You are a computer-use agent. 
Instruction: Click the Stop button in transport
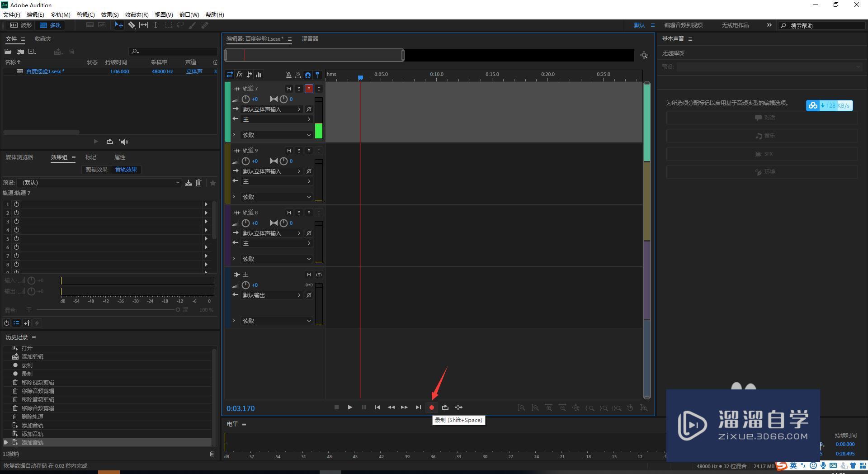tap(336, 408)
